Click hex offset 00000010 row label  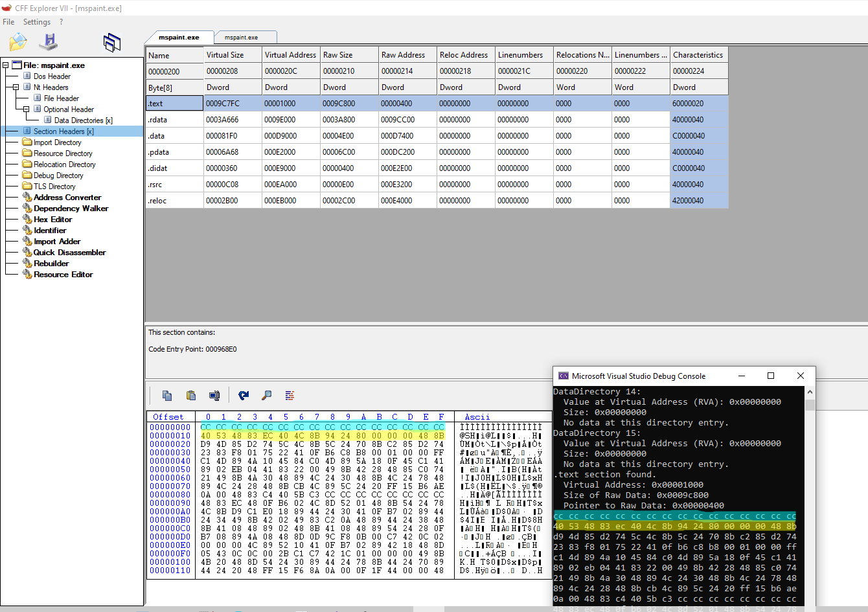click(x=170, y=436)
